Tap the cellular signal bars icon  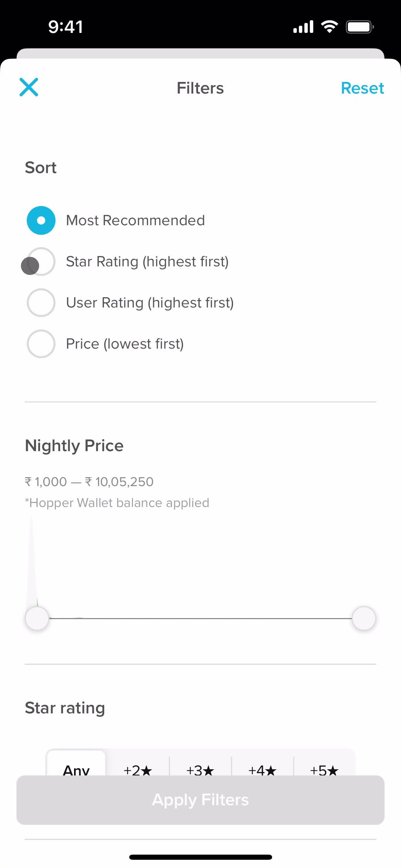click(303, 27)
